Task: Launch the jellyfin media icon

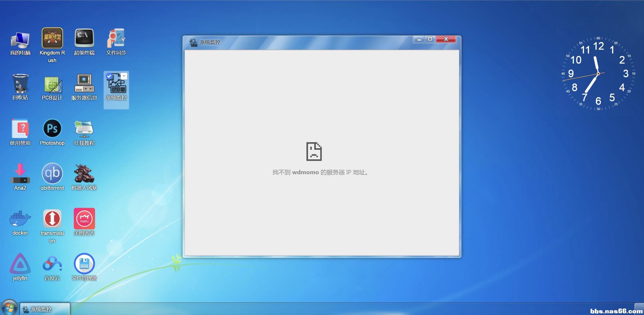Action: pyautogui.click(x=20, y=264)
